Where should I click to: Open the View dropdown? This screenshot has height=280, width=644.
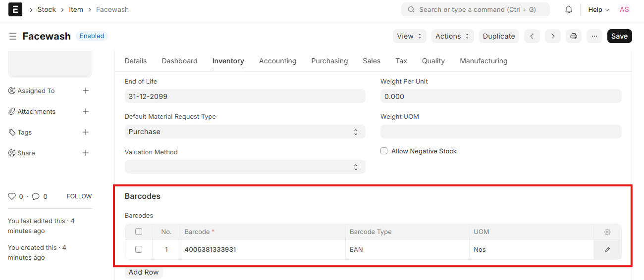click(410, 36)
